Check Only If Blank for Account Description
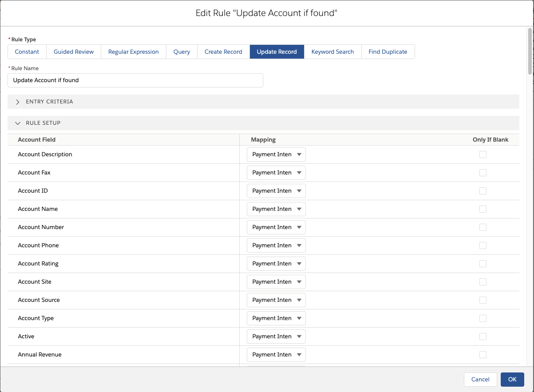534x392 pixels. tap(483, 154)
